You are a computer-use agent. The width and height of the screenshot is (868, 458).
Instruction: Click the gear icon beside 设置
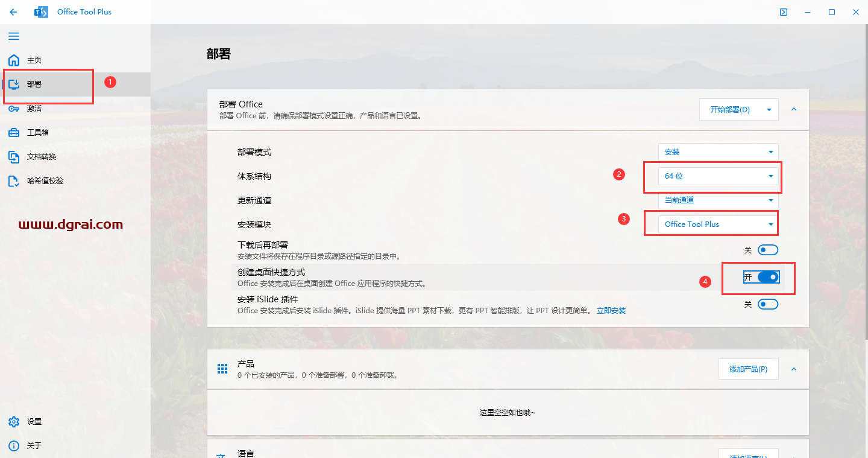[x=14, y=422]
